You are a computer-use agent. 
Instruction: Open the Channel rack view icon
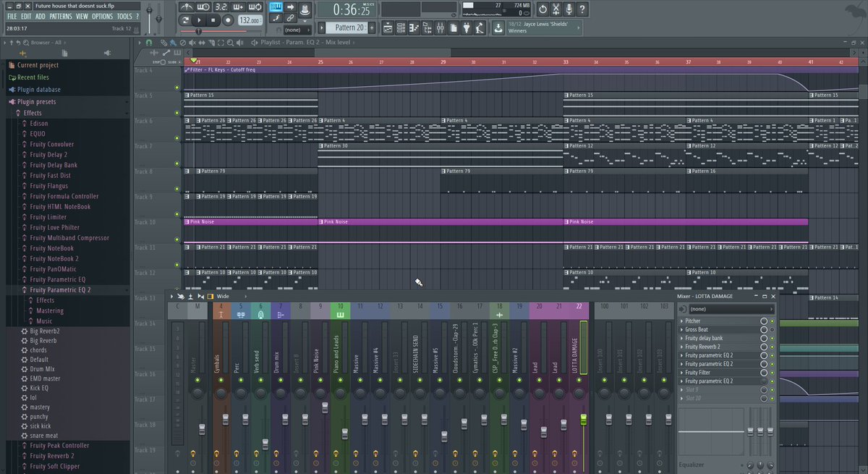point(401,27)
